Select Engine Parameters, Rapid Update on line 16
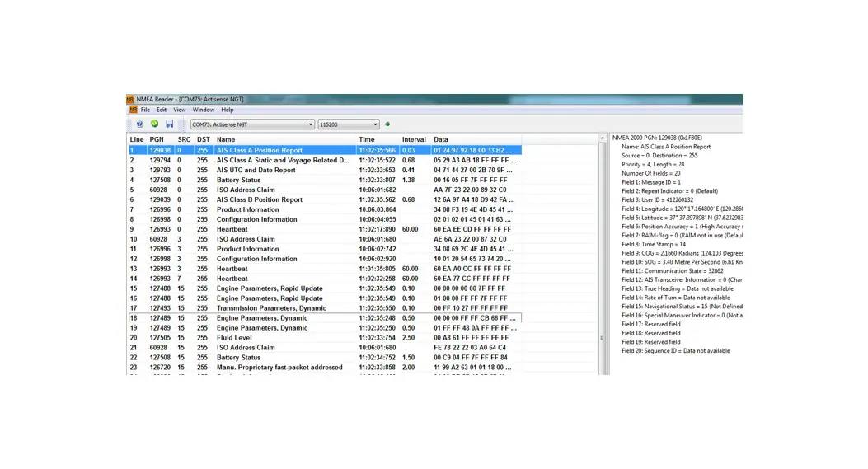This screenshot has height=469, width=868. tap(325, 298)
